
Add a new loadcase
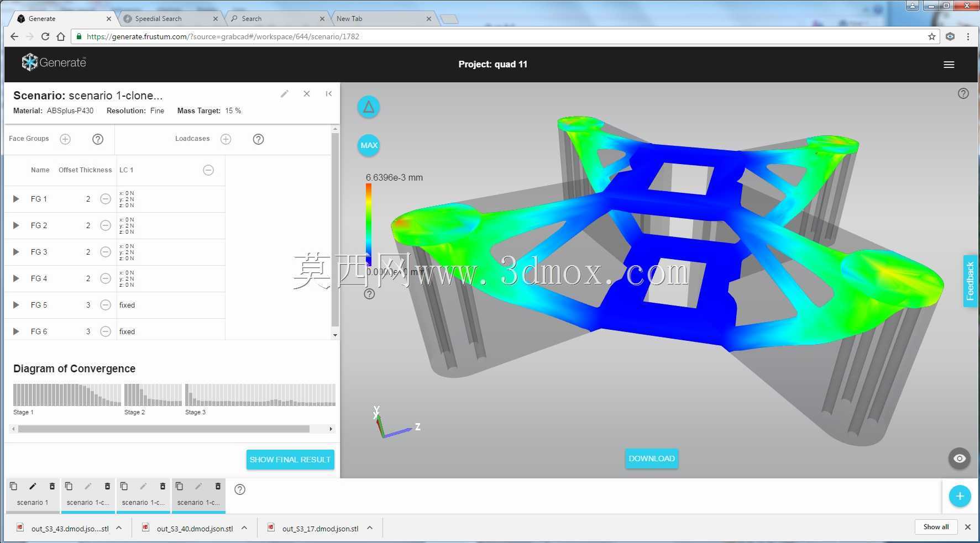tap(226, 139)
